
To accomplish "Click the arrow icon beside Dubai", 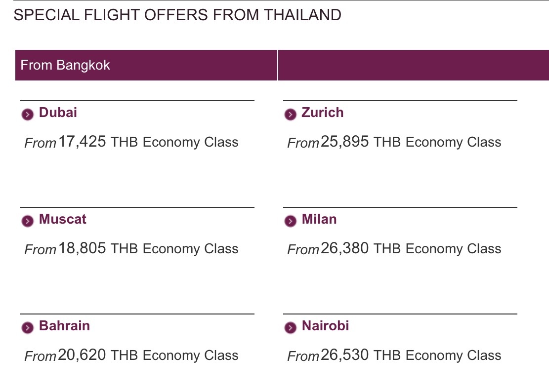I will [x=28, y=115].
